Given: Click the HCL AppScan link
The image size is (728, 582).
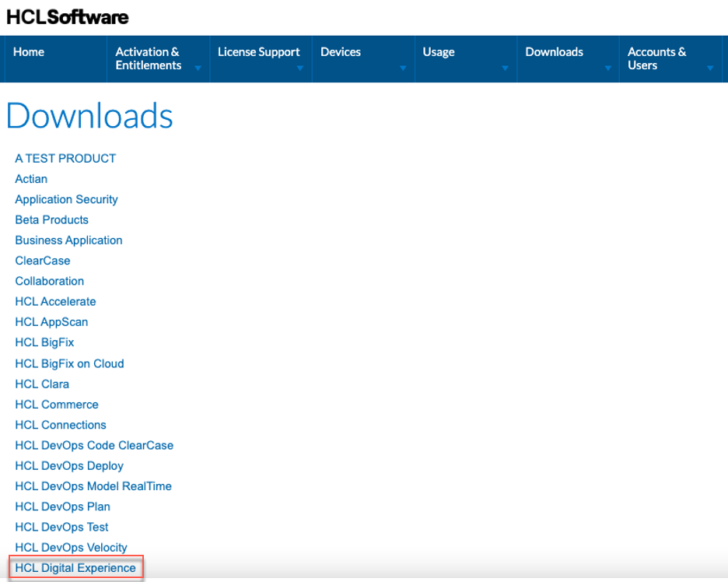Looking at the screenshot, I should point(51,321).
